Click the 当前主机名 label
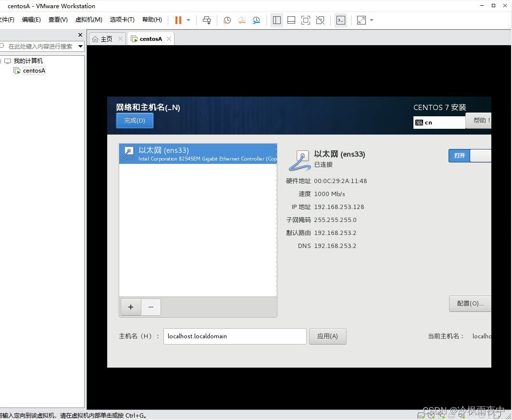 (x=446, y=336)
